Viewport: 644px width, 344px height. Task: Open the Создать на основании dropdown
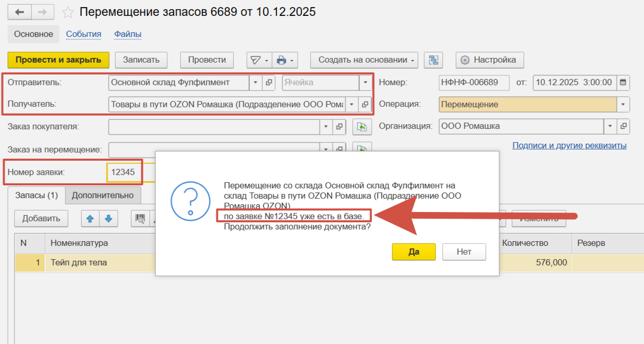[x=364, y=60]
